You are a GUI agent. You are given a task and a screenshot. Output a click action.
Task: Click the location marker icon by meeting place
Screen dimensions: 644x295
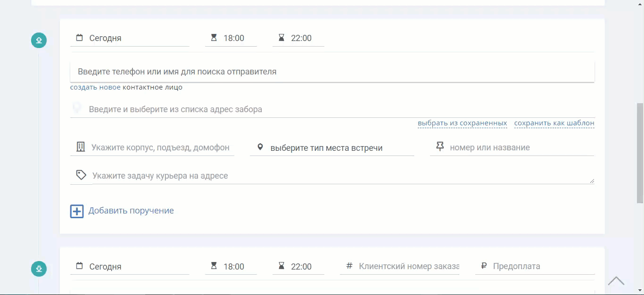[260, 147]
